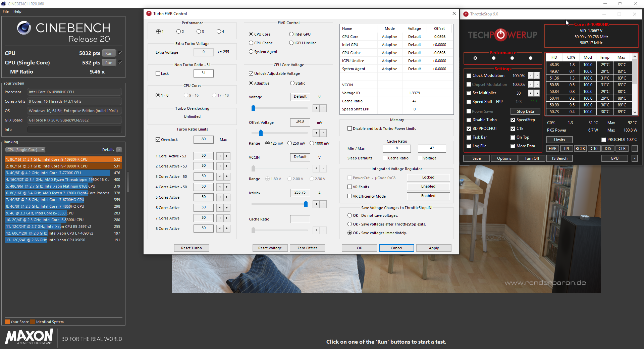The image size is (644, 349).
Task: Click the IccMax slider handle
Action: pyautogui.click(x=306, y=204)
